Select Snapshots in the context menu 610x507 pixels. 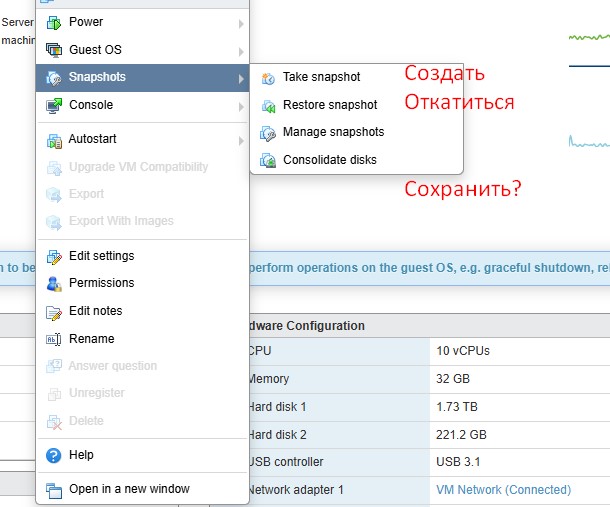(x=97, y=77)
